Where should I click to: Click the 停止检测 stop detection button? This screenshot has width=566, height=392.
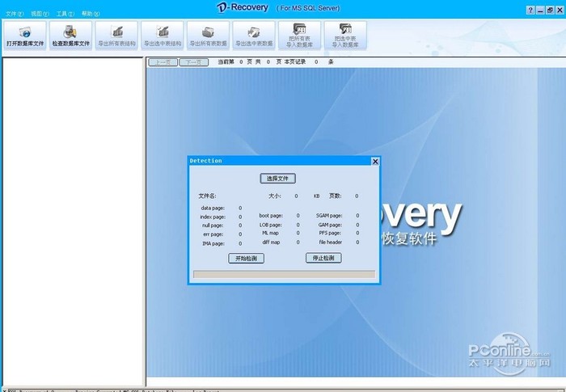click(323, 258)
